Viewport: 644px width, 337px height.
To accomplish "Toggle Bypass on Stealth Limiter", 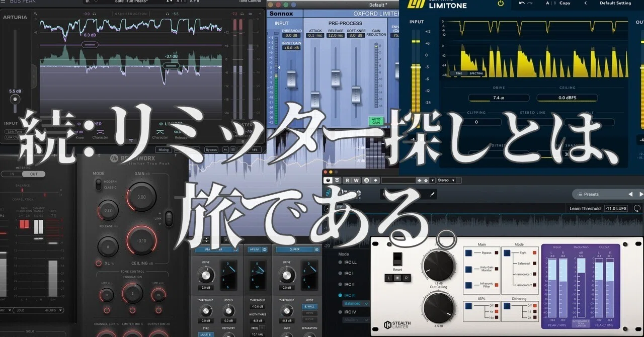I will (467, 253).
